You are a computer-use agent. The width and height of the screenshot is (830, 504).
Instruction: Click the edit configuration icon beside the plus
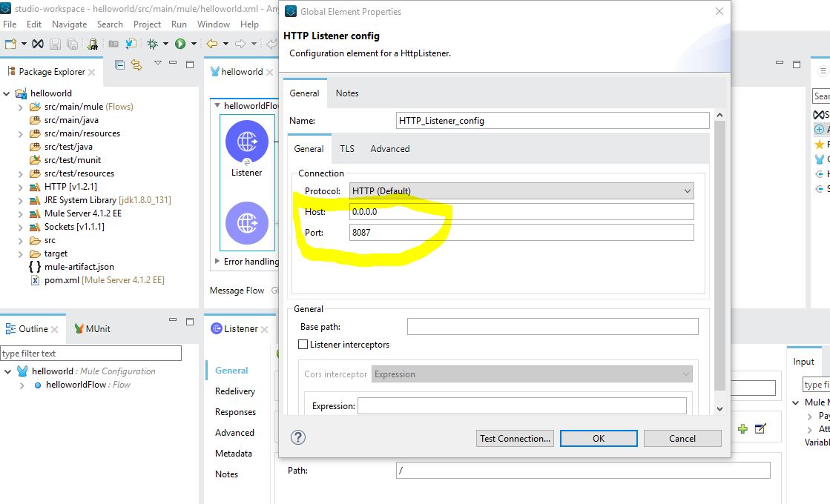pos(760,428)
